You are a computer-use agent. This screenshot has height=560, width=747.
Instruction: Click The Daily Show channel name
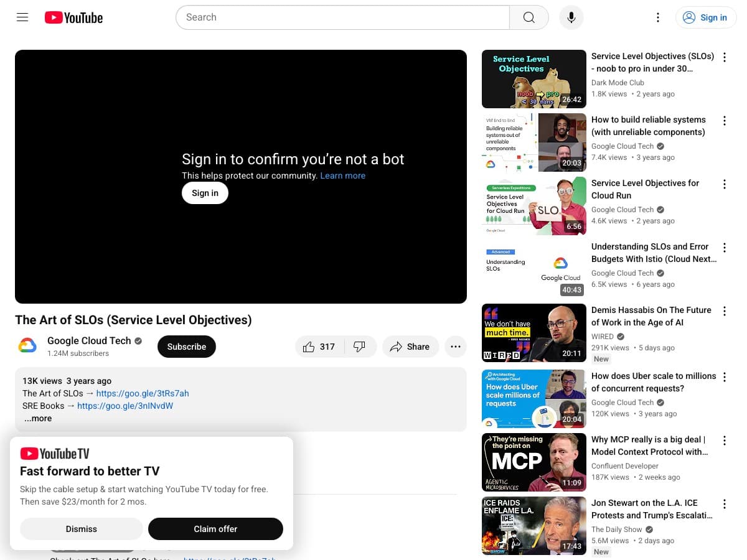pos(617,530)
